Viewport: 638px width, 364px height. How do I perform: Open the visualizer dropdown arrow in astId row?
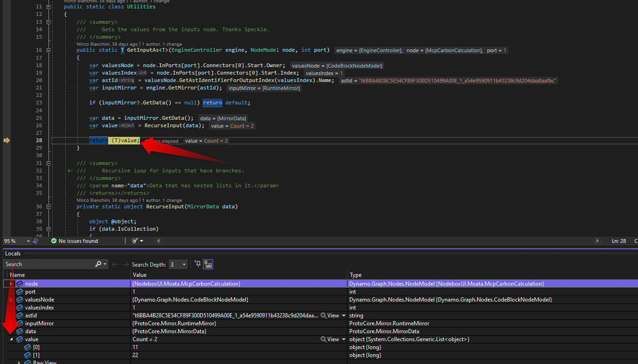coord(344,316)
